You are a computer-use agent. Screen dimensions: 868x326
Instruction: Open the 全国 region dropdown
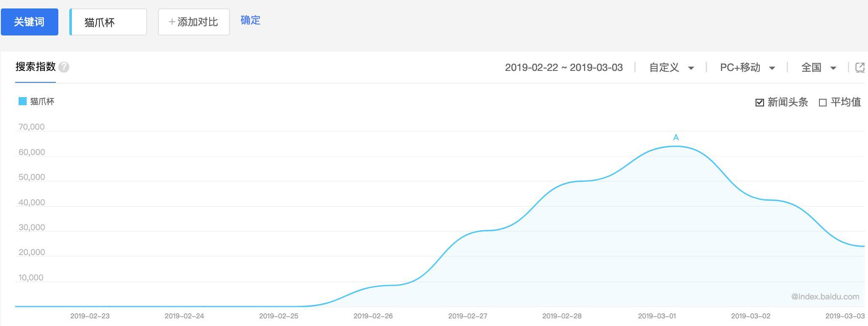pos(819,68)
